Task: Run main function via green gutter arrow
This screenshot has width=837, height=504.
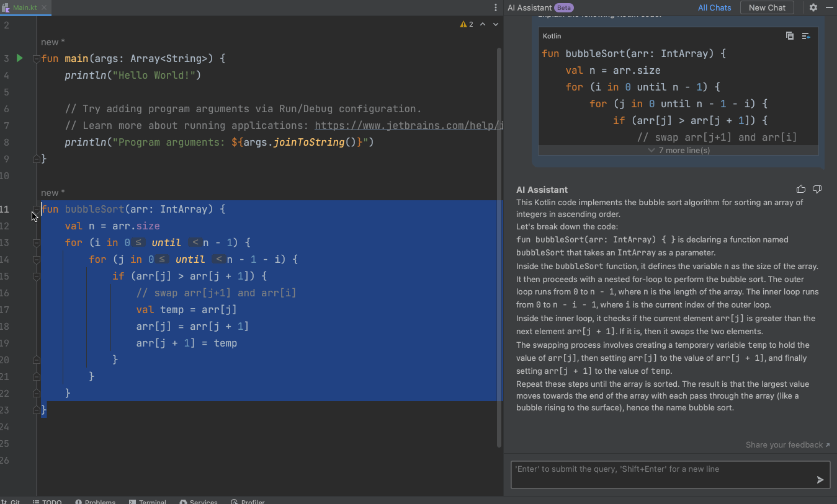Action: tap(19, 58)
